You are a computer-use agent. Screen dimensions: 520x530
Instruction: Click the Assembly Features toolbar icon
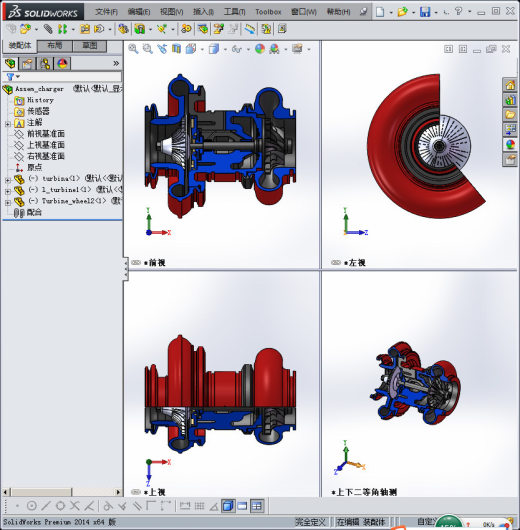(140, 29)
